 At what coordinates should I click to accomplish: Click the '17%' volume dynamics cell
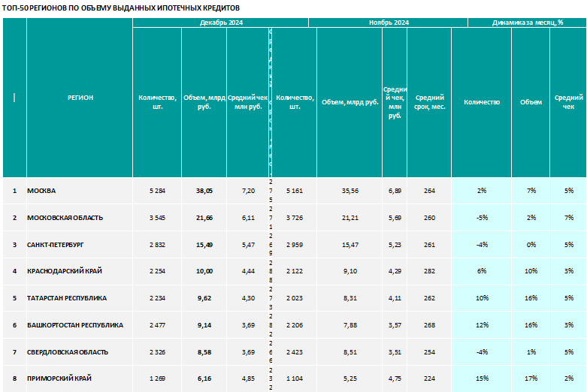click(531, 378)
